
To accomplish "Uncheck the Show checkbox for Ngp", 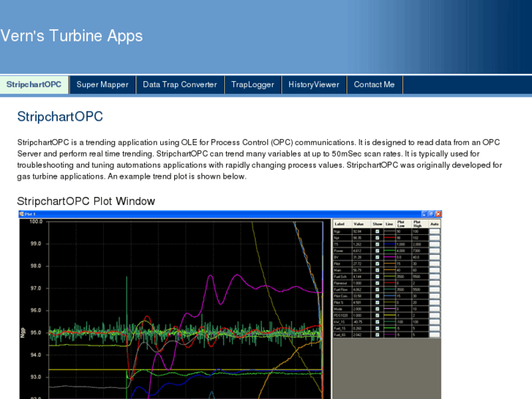I will [378, 231].
